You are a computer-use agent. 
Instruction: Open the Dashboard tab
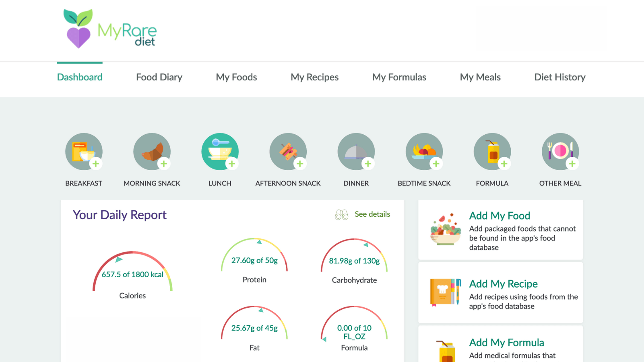tap(80, 77)
